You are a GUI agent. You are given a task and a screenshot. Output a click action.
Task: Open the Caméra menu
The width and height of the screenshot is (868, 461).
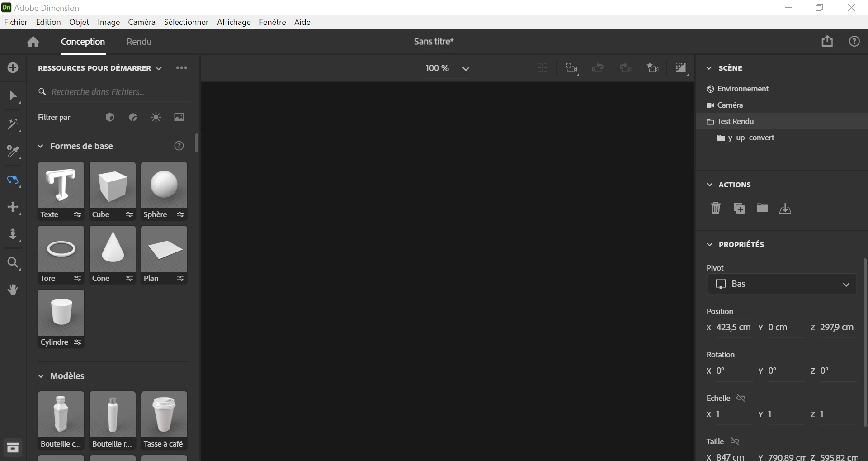pyautogui.click(x=142, y=22)
